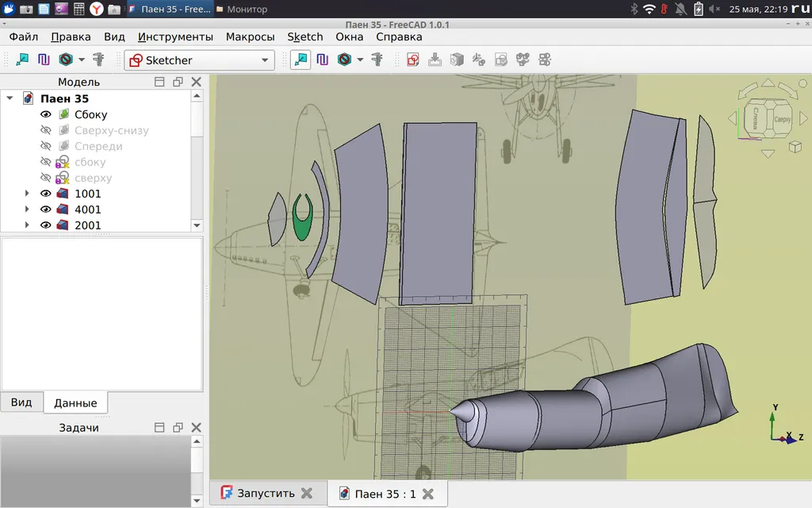Expand the 1001 tree node
Screen dimensions: 812x508
click(x=27, y=194)
